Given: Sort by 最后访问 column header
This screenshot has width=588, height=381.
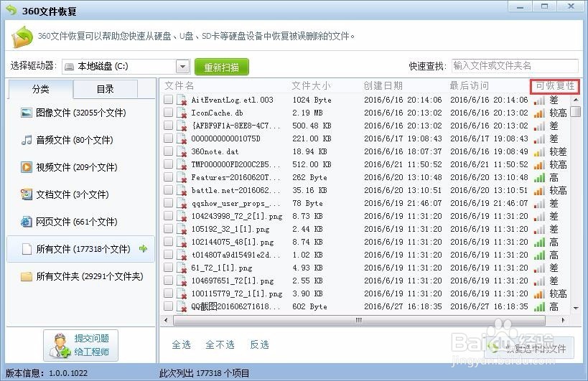Looking at the screenshot, I should (x=470, y=86).
